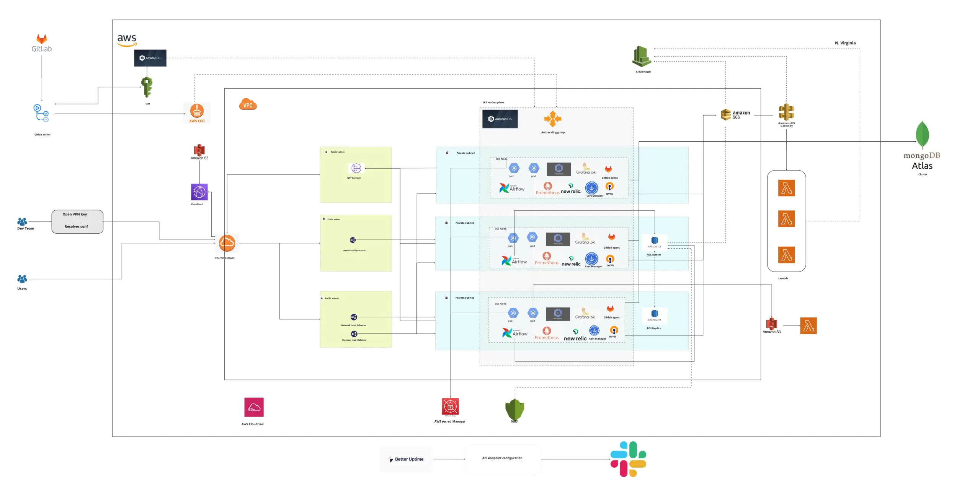Click the Better Uptime box
The image size is (980, 488).
[406, 459]
